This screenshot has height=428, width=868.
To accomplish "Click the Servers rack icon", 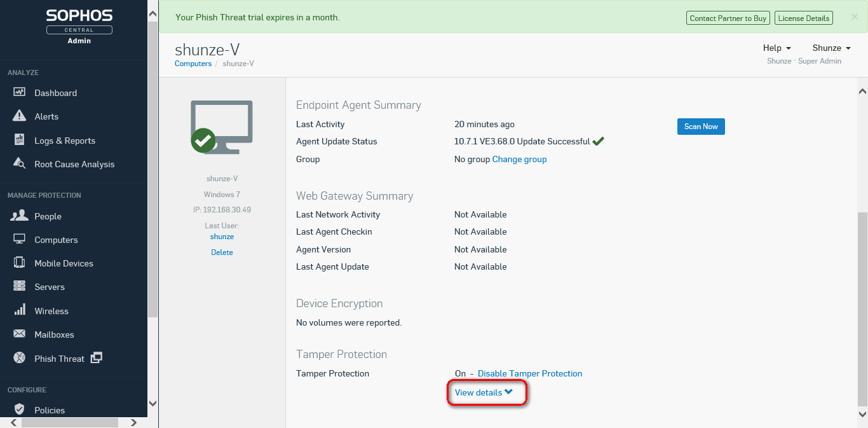I will pos(19,286).
